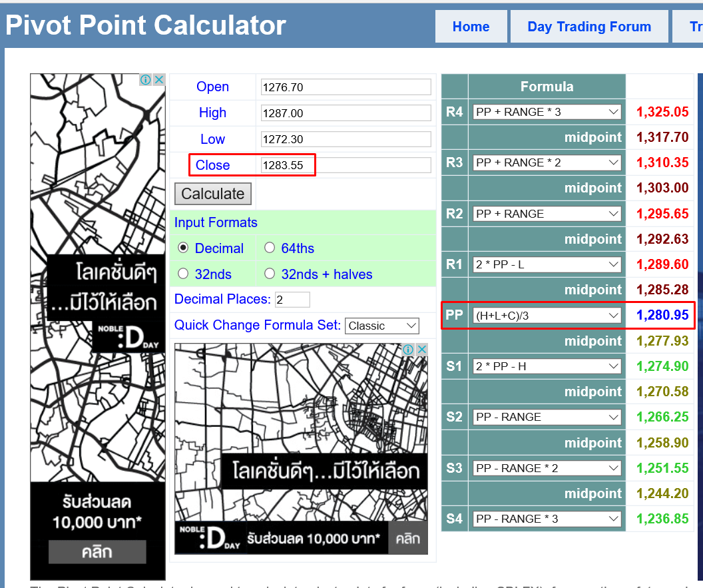Click the R1 value 1,289.60
Viewport: 703px width, 588px height.
(662, 264)
